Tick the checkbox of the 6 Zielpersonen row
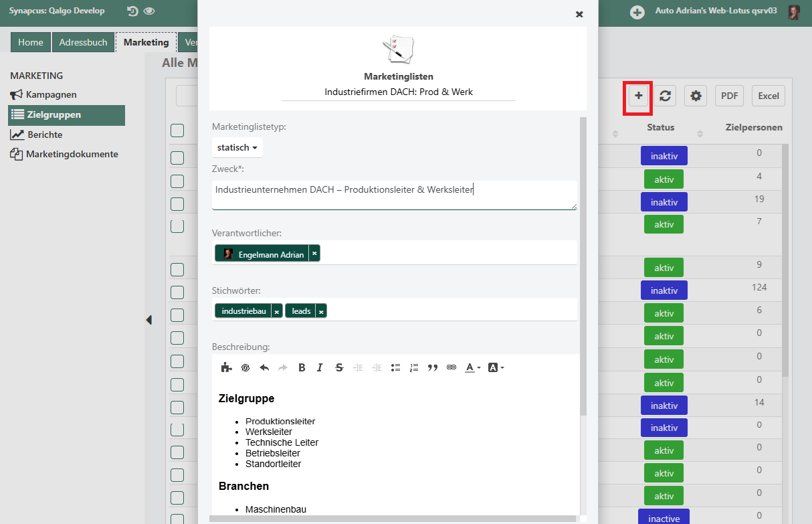The image size is (812, 524). 177,315
